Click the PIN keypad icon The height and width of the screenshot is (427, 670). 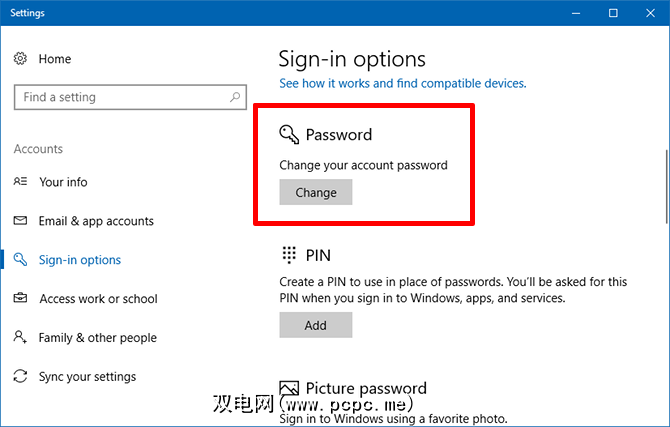coord(290,254)
